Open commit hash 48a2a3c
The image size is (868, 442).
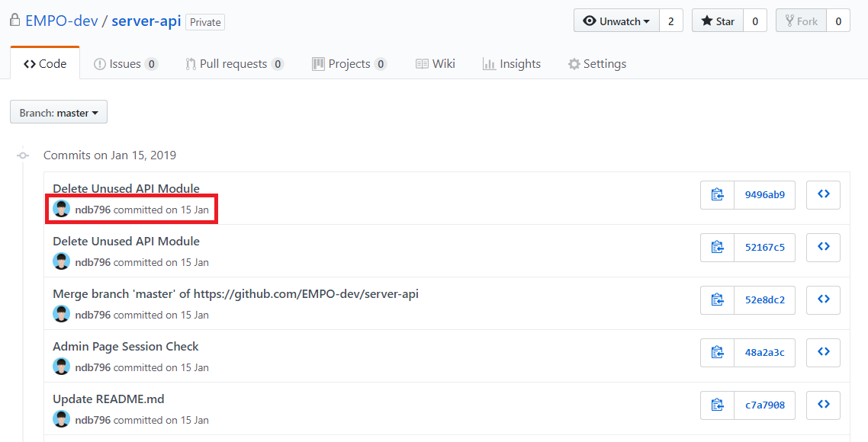tap(764, 352)
